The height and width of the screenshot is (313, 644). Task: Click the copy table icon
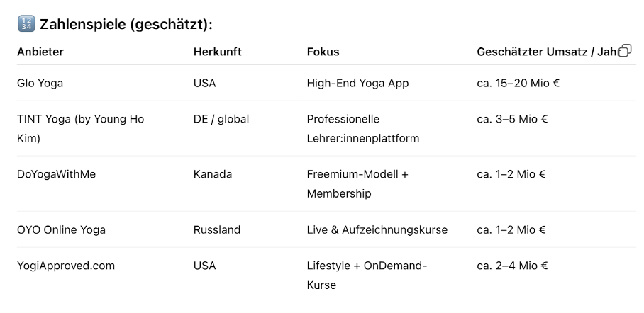625,50
